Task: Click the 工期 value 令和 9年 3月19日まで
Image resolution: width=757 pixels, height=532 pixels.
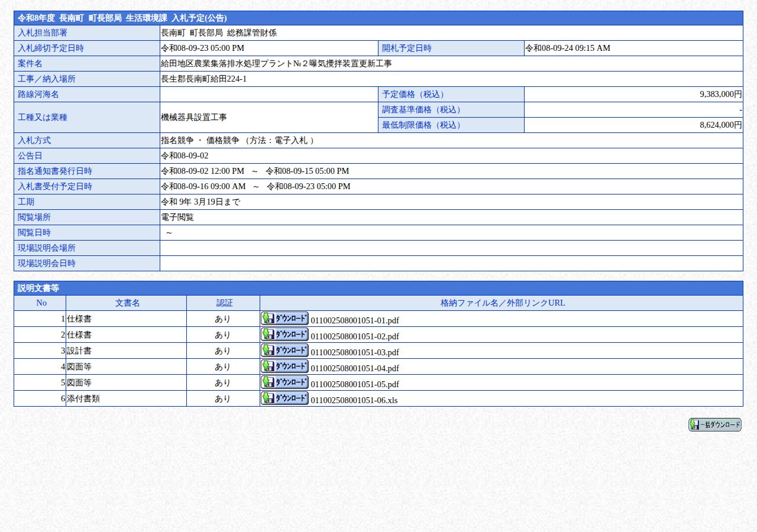Action: coord(200,202)
